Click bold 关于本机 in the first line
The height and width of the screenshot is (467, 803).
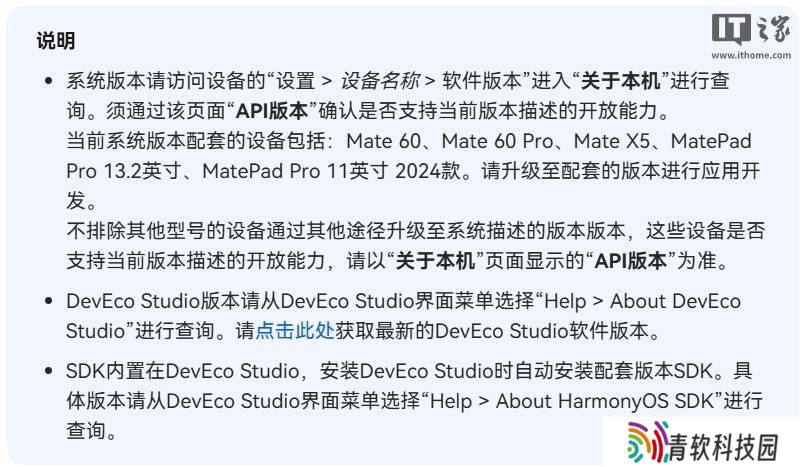click(621, 81)
